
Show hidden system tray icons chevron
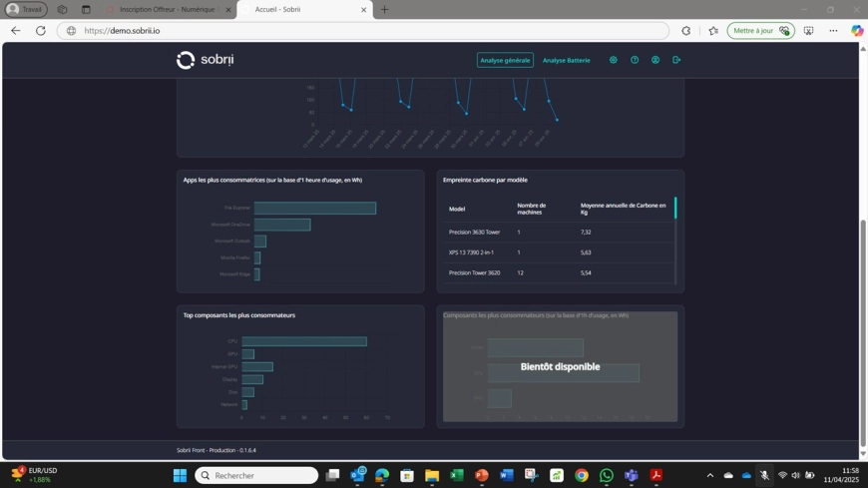click(x=710, y=475)
